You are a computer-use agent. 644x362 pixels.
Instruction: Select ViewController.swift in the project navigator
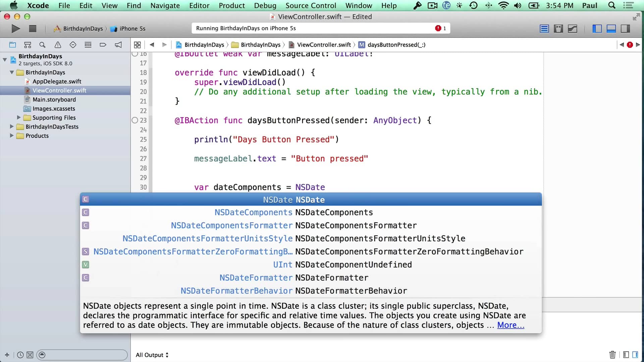[59, 90]
